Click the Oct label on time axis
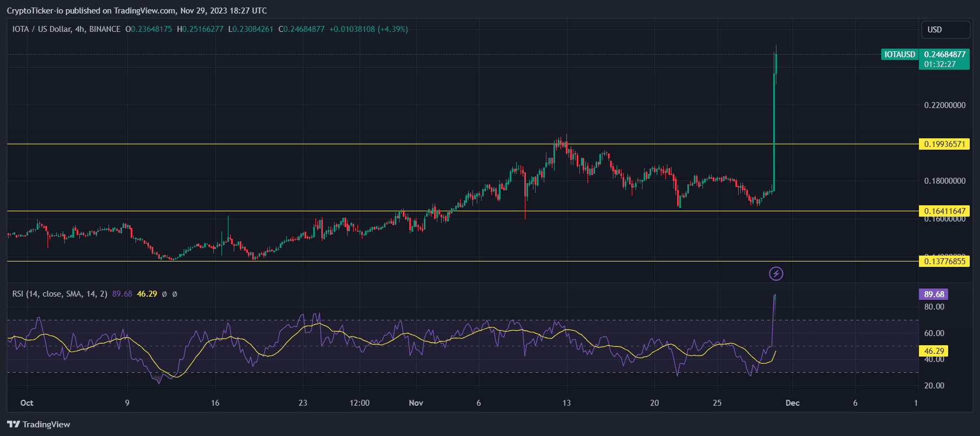980x436 pixels. point(26,403)
